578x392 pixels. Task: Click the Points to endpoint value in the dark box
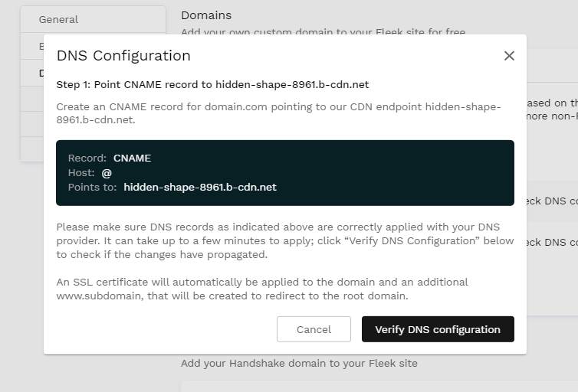click(x=200, y=187)
